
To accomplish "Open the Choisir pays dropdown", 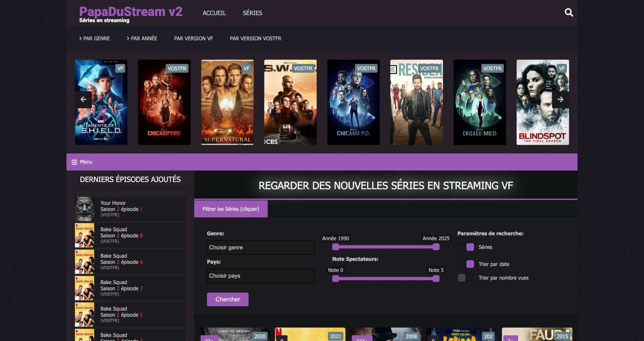I will [x=261, y=276].
